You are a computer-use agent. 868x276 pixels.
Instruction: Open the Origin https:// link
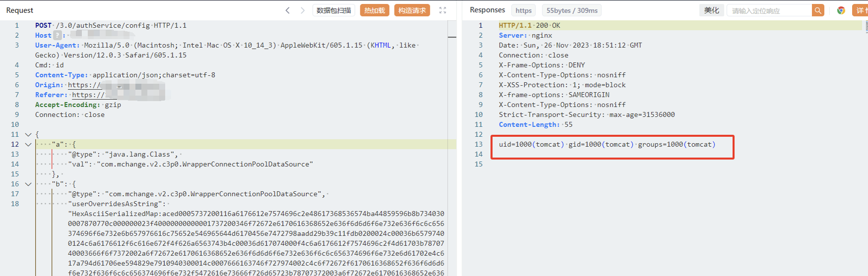(x=85, y=85)
